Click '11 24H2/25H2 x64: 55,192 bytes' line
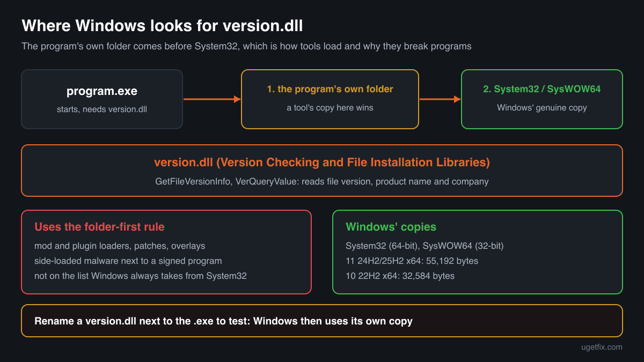 coord(412,261)
